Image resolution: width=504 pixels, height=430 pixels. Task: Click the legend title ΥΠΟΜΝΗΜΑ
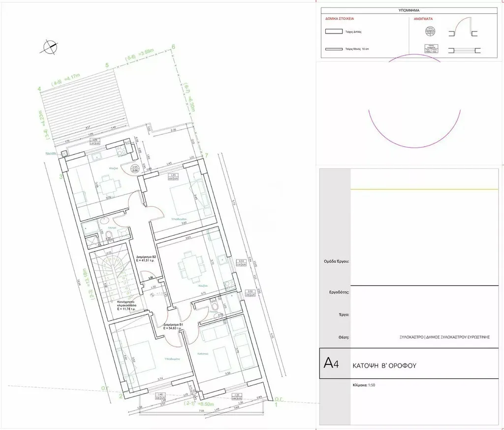click(409, 11)
